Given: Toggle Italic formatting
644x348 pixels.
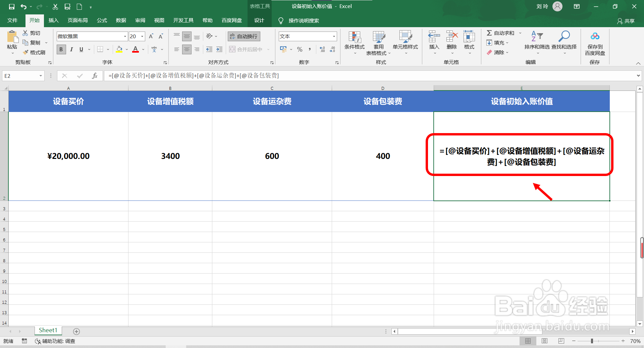Looking at the screenshot, I should (x=71, y=49).
